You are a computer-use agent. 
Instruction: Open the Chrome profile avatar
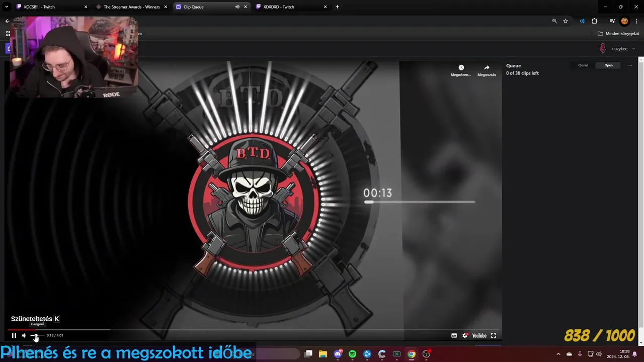tap(624, 21)
